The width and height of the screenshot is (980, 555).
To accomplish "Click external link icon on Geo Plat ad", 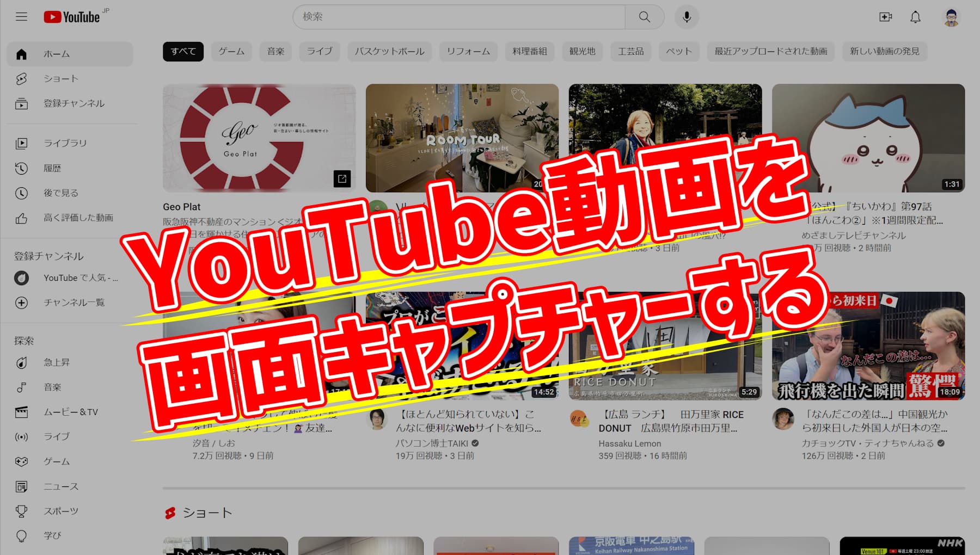I will (x=342, y=178).
